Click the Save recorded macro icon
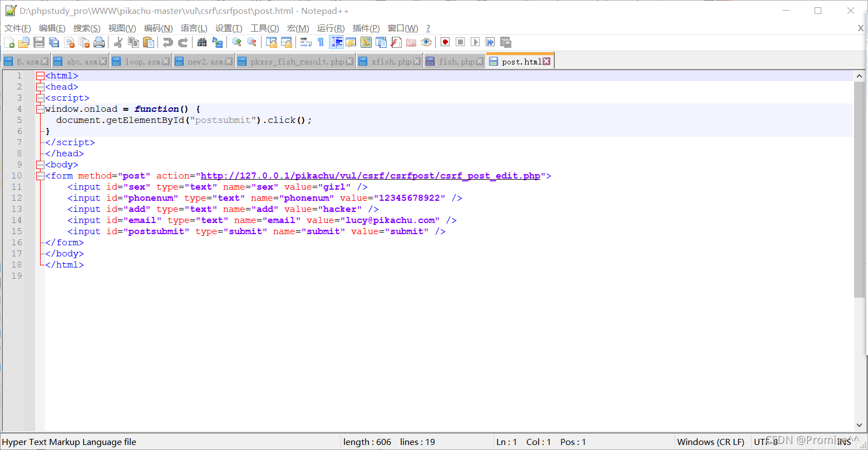The width and height of the screenshot is (868, 450). pyautogui.click(x=505, y=42)
